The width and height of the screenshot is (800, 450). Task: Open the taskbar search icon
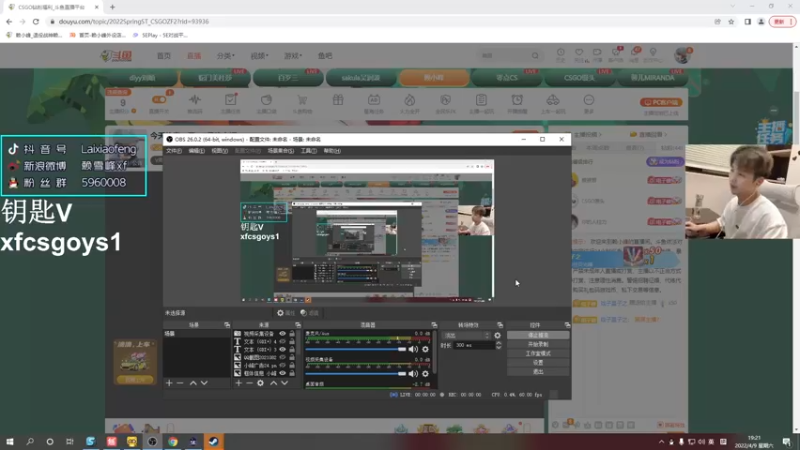(x=30, y=441)
